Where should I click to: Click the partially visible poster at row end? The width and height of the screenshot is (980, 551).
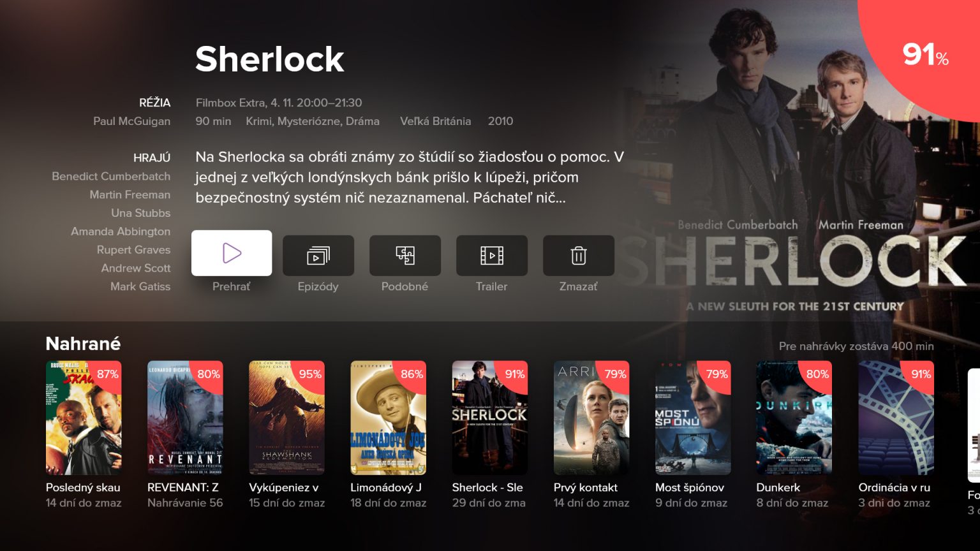pyautogui.click(x=974, y=425)
